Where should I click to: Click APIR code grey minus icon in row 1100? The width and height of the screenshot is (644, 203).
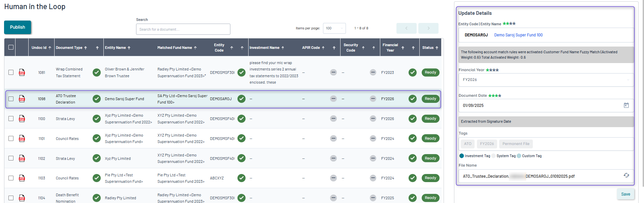tap(333, 119)
